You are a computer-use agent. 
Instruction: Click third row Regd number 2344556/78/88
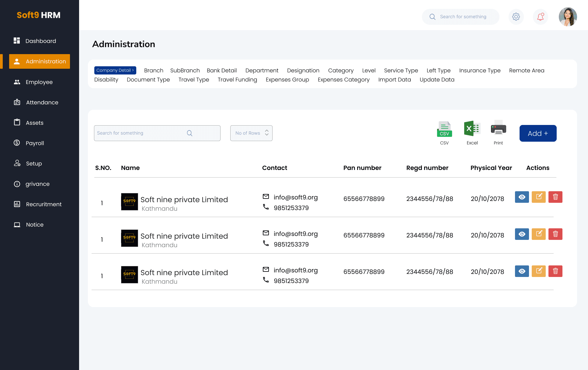pyautogui.click(x=430, y=272)
